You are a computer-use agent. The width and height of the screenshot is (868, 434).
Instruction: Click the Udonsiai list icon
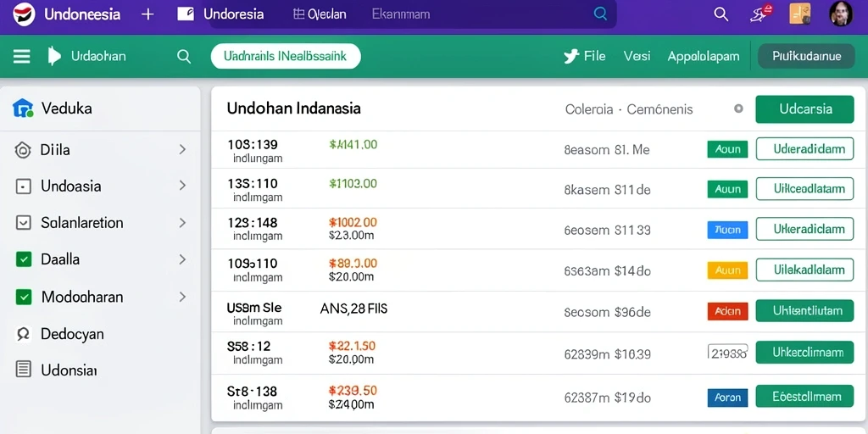[23, 370]
